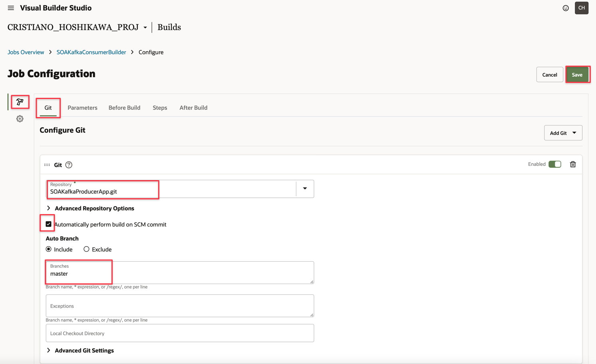Switch to the Parameters tab
Viewport: 596px width, 364px height.
82,107
